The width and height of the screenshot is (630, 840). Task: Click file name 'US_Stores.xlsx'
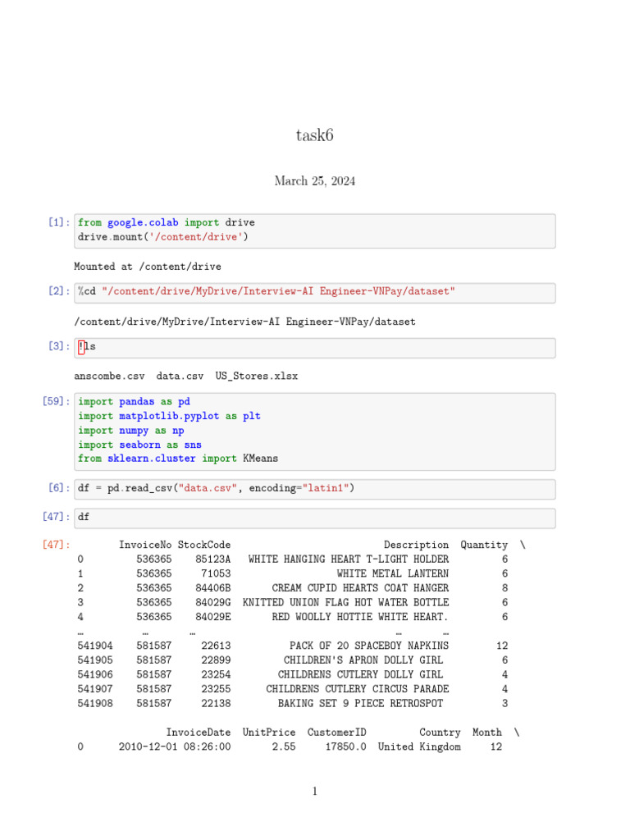(x=257, y=376)
